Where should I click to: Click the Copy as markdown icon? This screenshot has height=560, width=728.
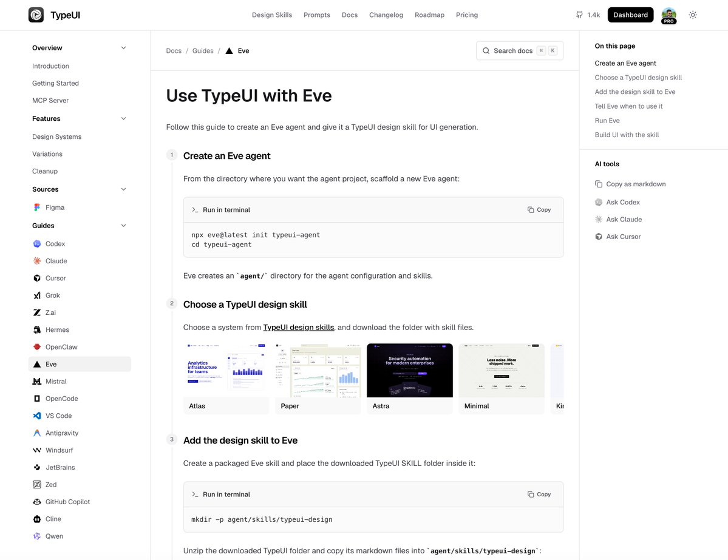(x=599, y=184)
